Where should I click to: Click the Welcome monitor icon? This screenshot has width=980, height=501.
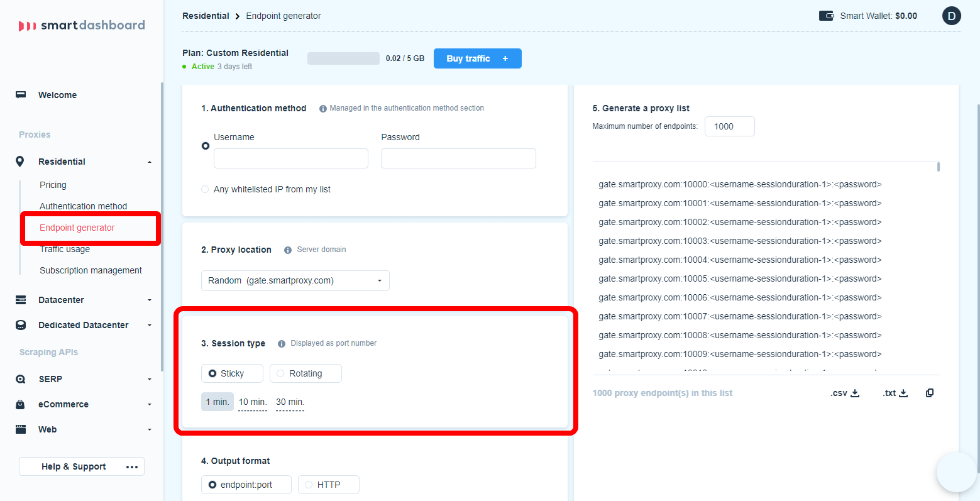[21, 95]
